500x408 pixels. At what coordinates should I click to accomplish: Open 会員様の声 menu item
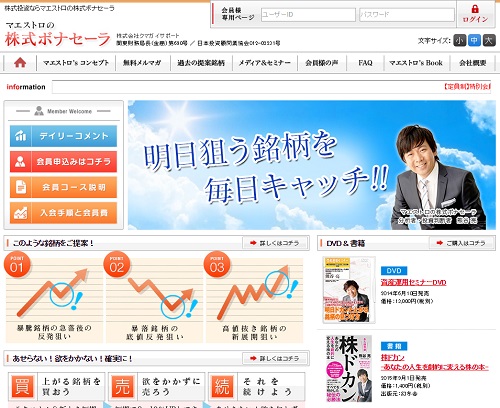[322, 63]
